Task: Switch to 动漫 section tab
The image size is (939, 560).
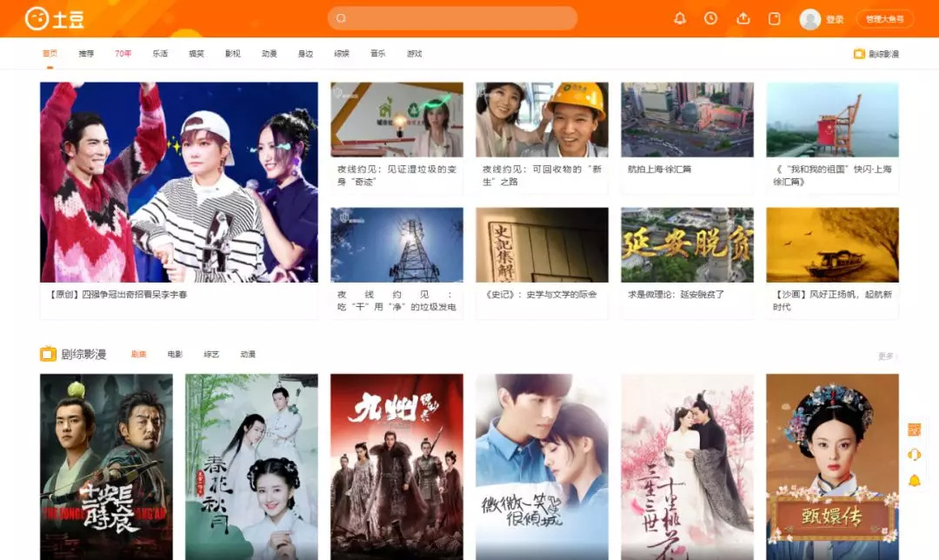Action: pyautogui.click(x=248, y=355)
